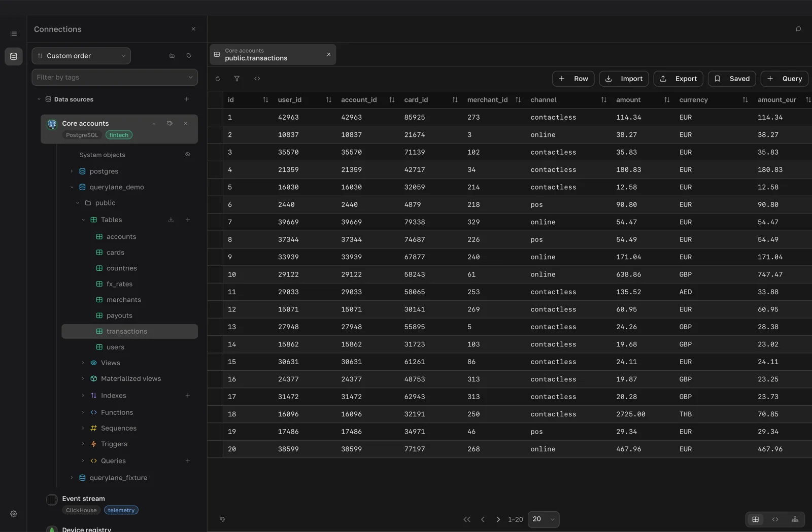The width and height of the screenshot is (812, 532).
Task: Select the public.transactions tab
Action: point(273,54)
